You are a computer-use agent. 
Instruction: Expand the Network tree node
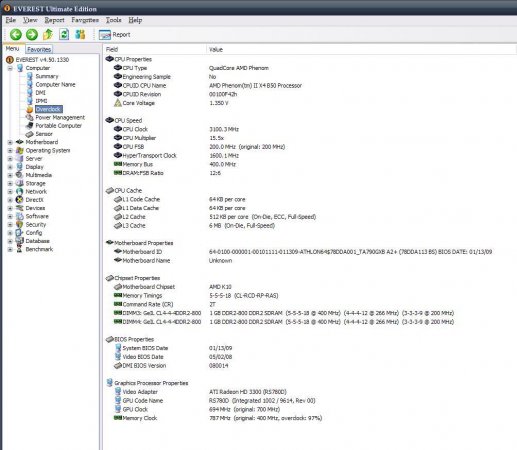pyautogui.click(x=10, y=192)
